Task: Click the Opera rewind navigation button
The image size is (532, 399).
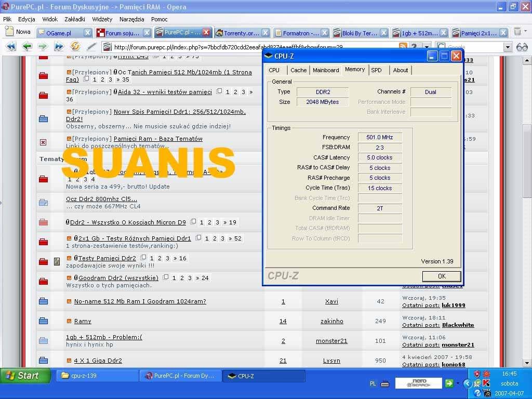Action: [x=11, y=46]
